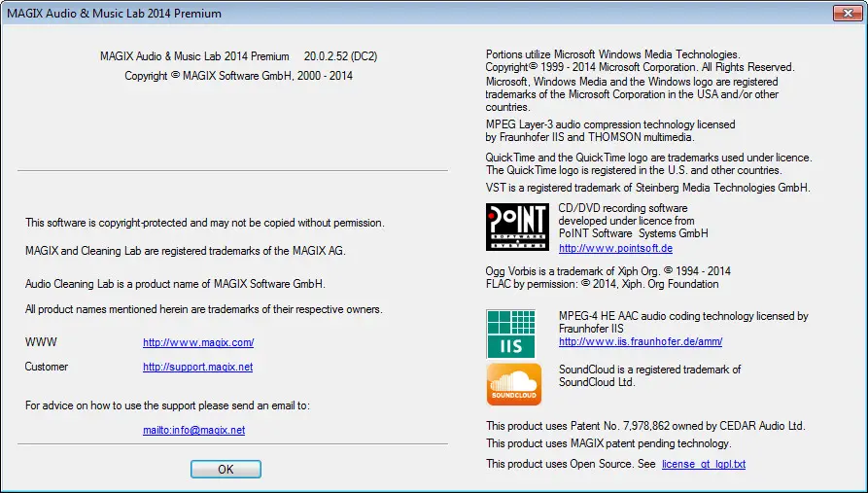The height and width of the screenshot is (493, 868).
Task: Click the SoundCloud logo icon
Action: (x=514, y=384)
